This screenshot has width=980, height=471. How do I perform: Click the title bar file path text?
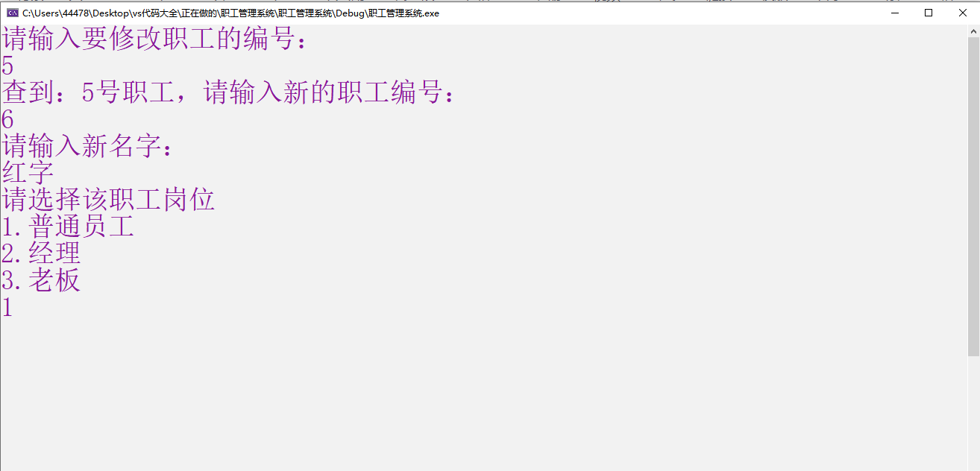pos(231,13)
